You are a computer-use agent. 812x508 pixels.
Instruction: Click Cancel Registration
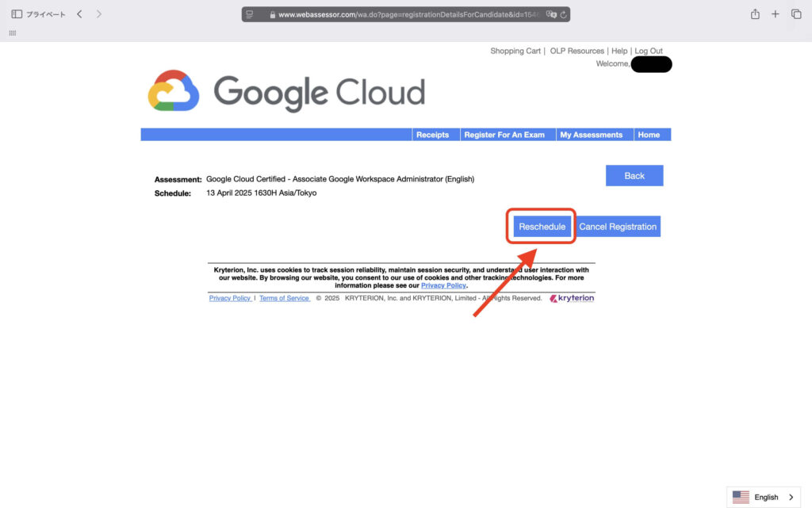coord(618,227)
